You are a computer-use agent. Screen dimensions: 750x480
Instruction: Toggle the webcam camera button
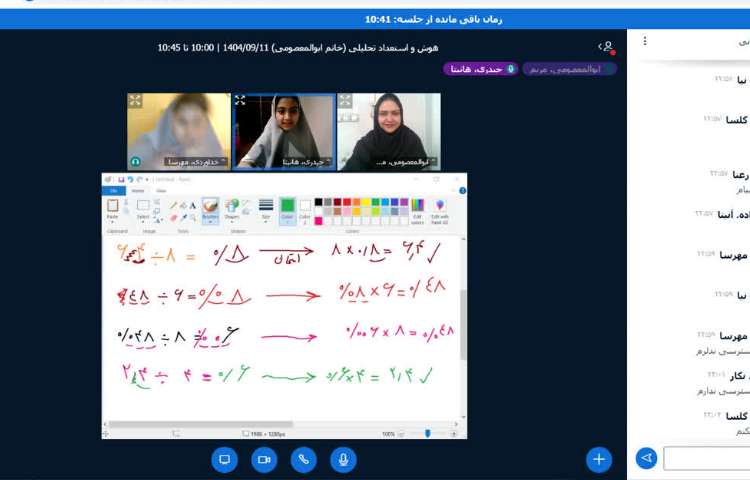pyautogui.click(x=264, y=459)
